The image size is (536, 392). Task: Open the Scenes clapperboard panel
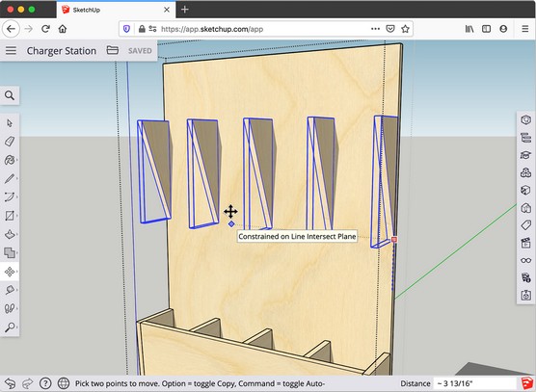[x=525, y=243]
